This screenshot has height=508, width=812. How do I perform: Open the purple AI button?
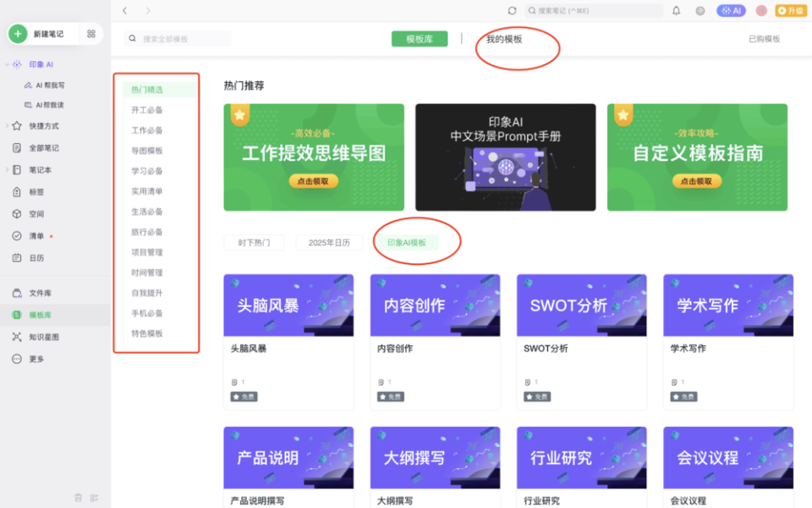point(731,10)
